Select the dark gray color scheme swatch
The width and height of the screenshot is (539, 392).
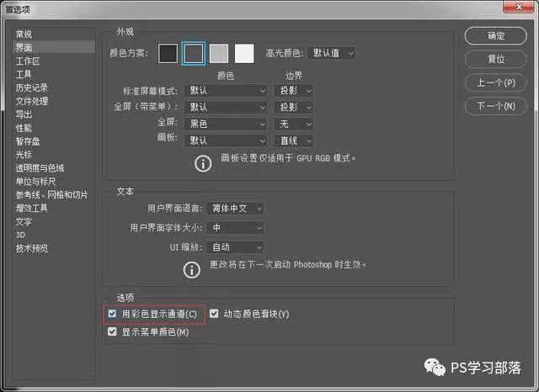point(194,53)
